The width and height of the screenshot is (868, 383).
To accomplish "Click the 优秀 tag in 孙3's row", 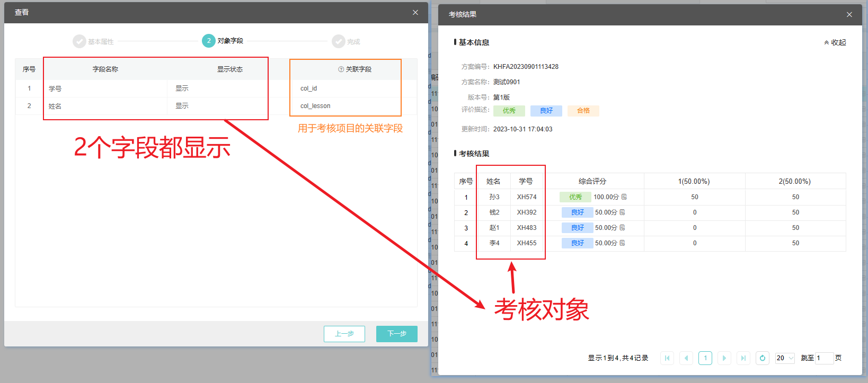I will pyautogui.click(x=575, y=197).
